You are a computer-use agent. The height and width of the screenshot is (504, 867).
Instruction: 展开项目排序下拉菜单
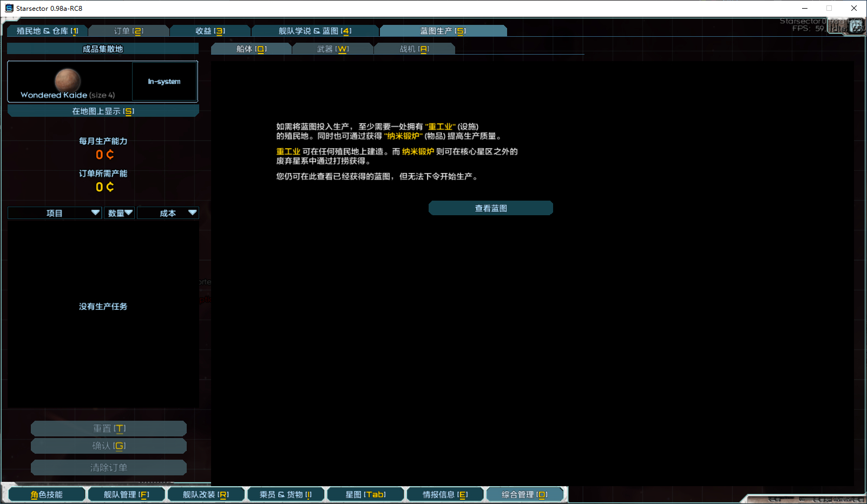point(54,213)
